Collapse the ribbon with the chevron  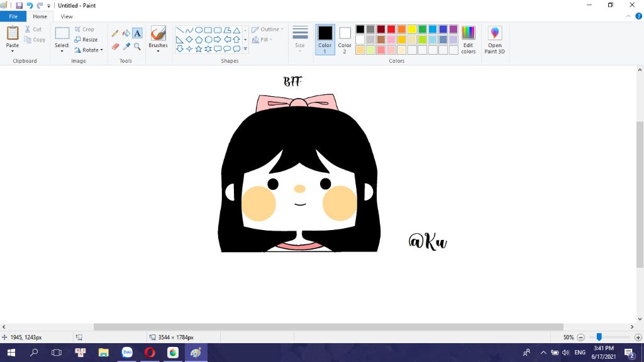coord(628,16)
